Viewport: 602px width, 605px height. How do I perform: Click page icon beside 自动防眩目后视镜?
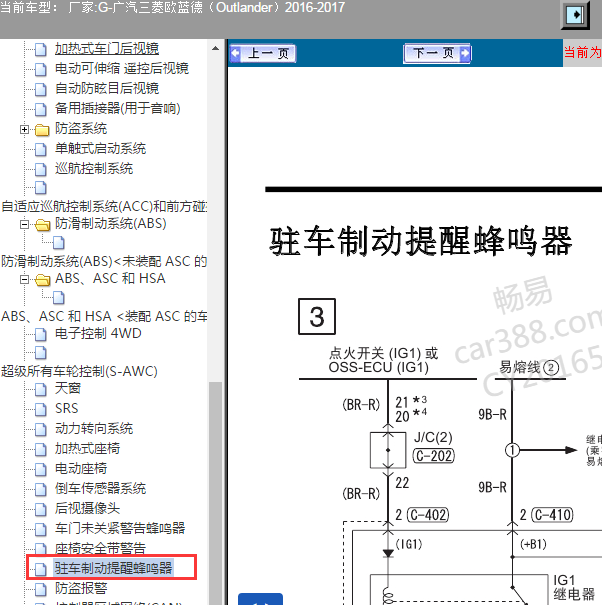pyautogui.click(x=41, y=90)
